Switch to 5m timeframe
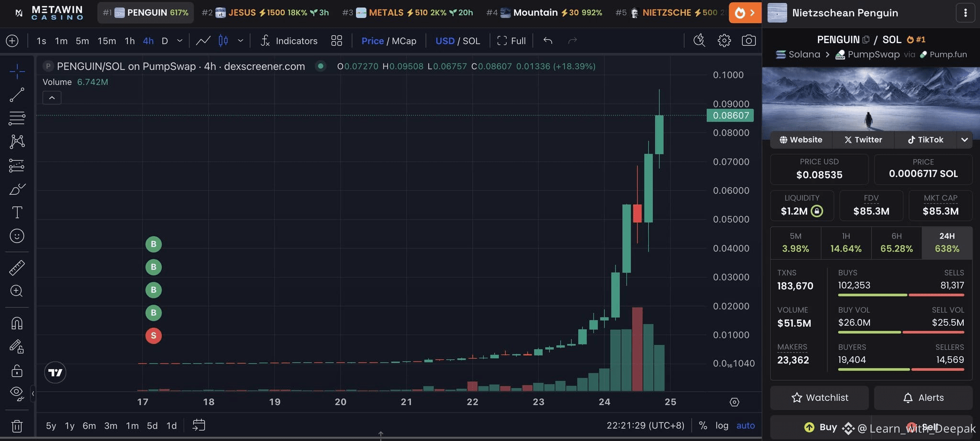980x441 pixels. click(82, 41)
